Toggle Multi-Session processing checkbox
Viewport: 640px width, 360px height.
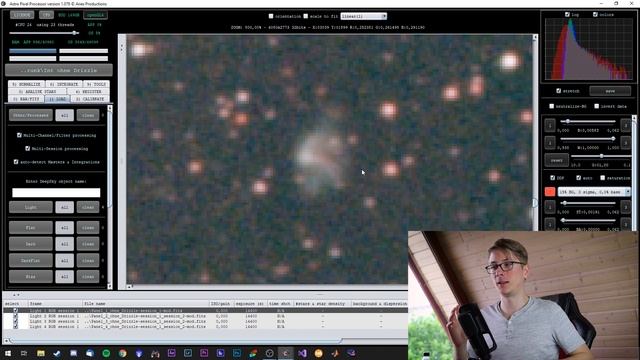[x=28, y=148]
